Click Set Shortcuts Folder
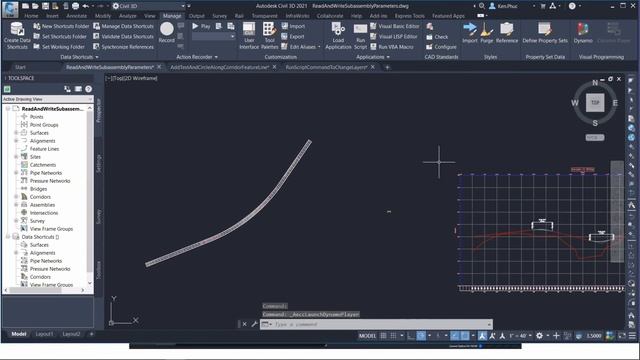This screenshot has width=640, height=360. pos(60,36)
